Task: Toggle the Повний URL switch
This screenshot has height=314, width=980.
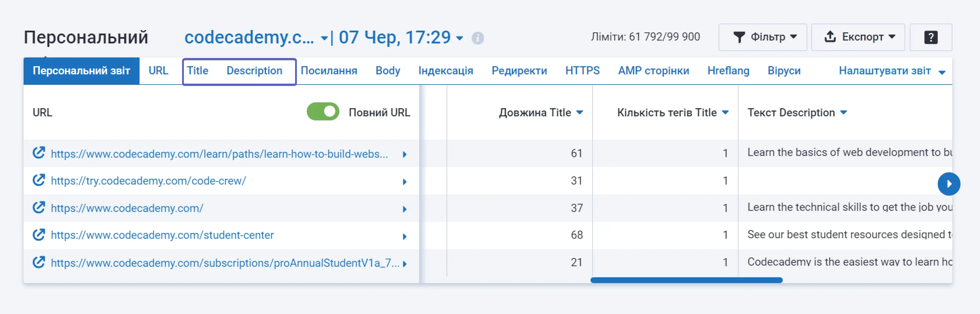Action: click(323, 111)
